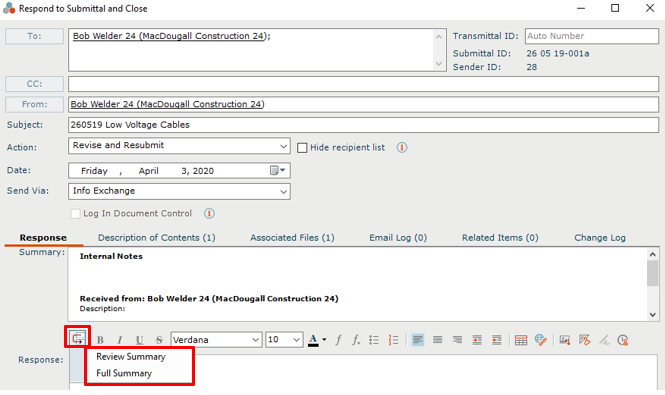Click info icon beside Log In Document Control
Image resolution: width=665 pixels, height=395 pixels.
coord(209,213)
